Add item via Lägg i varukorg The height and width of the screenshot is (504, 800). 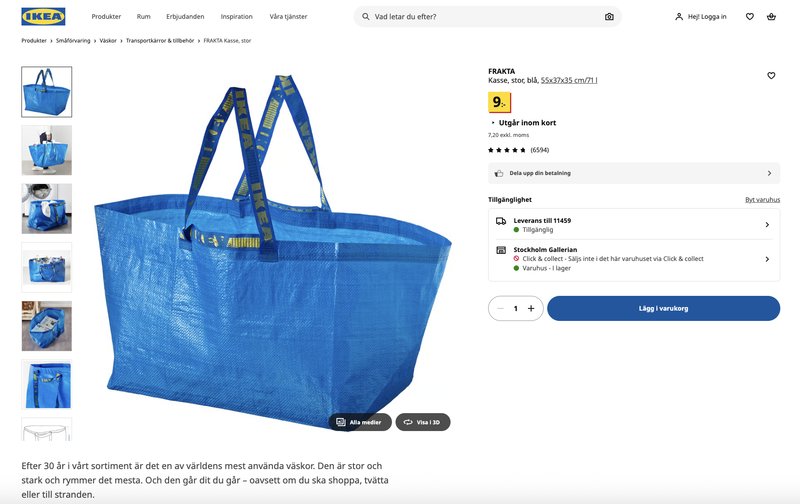[x=663, y=308]
